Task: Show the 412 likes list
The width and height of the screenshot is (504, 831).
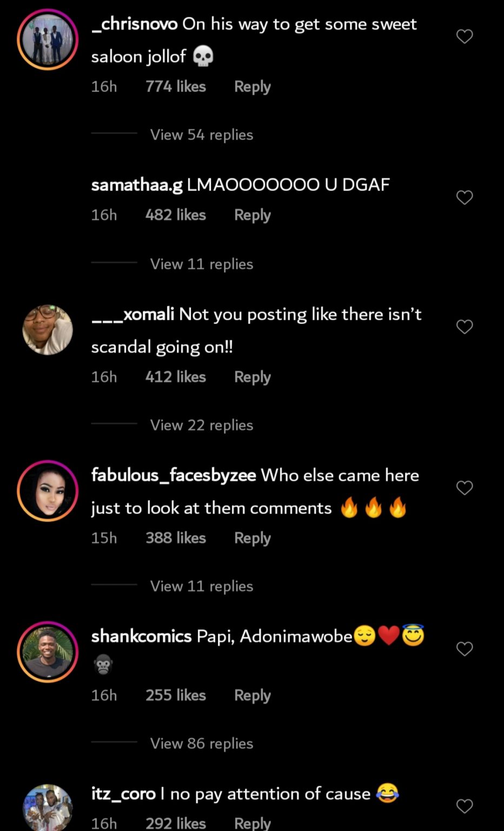Action: 175,377
